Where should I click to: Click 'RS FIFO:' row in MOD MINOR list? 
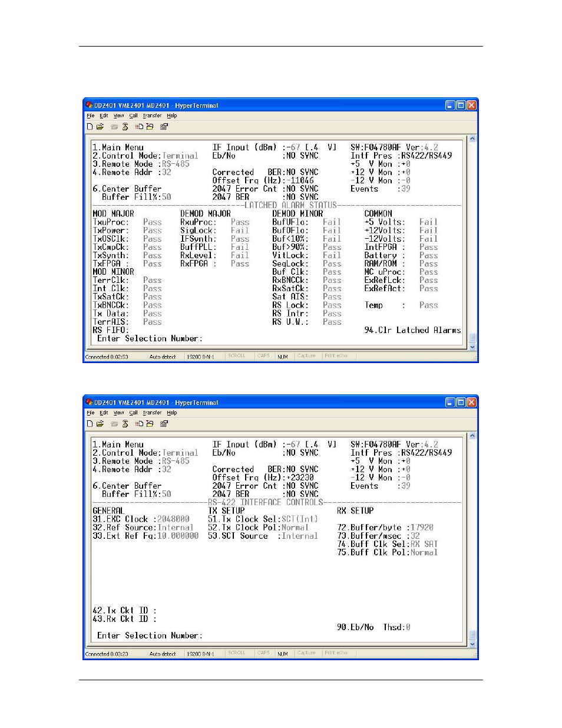pos(111,330)
